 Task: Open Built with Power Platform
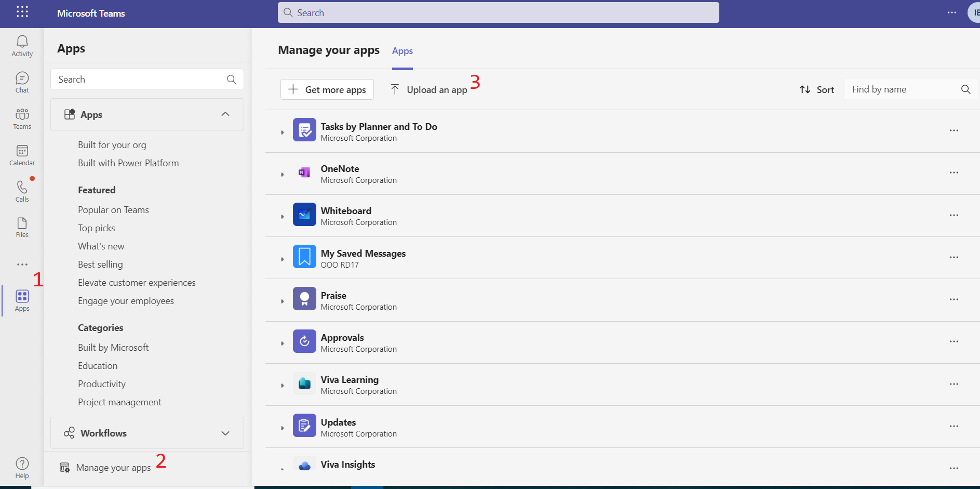[128, 163]
